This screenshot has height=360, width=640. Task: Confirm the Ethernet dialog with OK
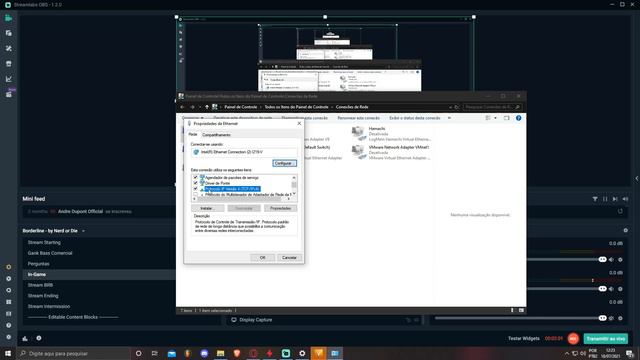tap(262, 258)
